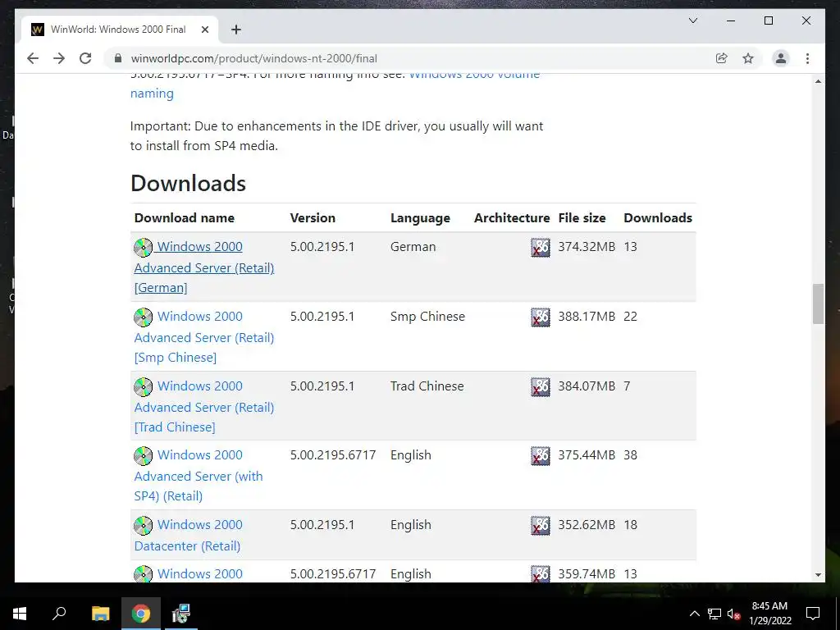This screenshot has height=630, width=840.
Task: Click the installer icon in taskbar
Action: 181,614
